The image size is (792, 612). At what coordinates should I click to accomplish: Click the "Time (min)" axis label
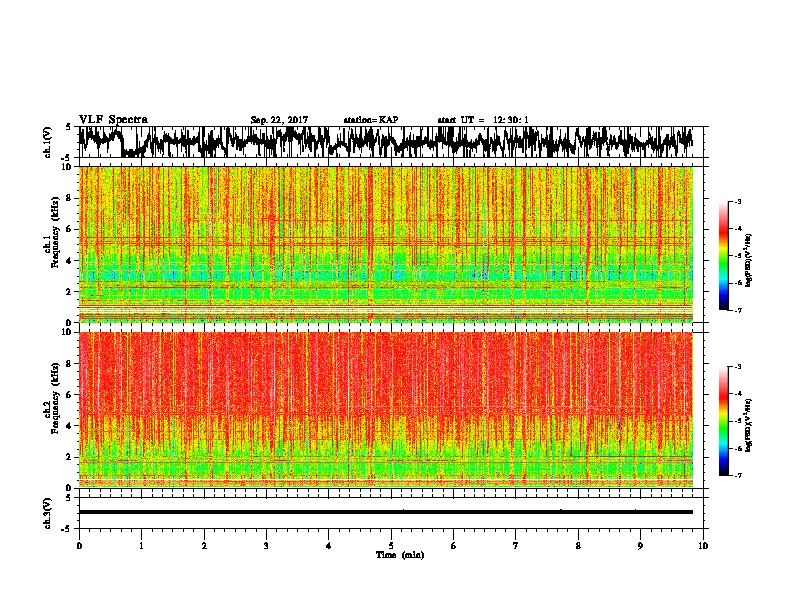pos(400,555)
